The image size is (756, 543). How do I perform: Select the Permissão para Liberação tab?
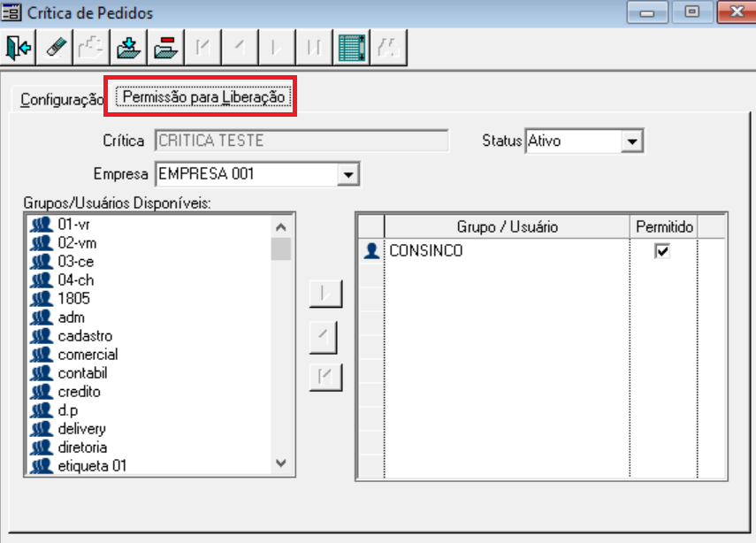point(203,97)
